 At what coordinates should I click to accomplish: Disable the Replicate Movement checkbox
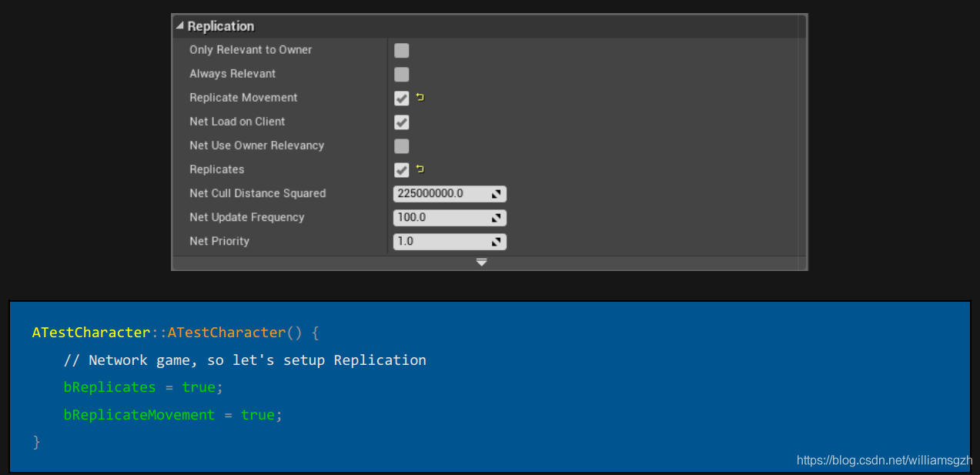click(x=401, y=98)
